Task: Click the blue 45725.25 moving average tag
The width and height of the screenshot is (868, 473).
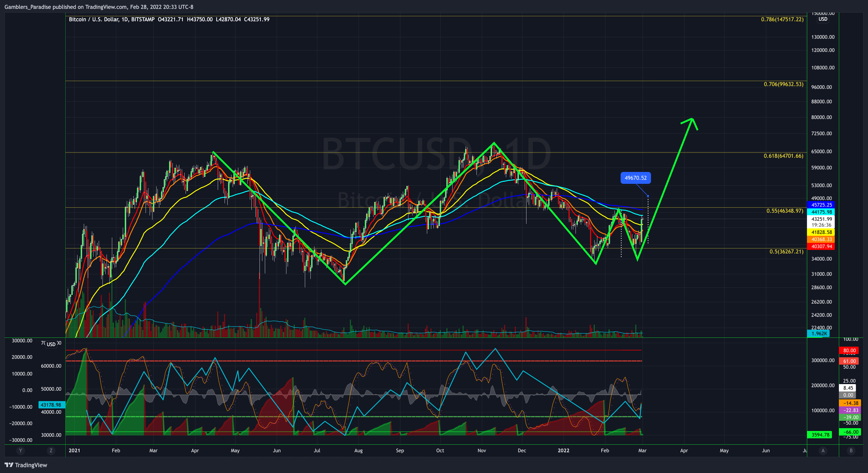Action: click(821, 205)
